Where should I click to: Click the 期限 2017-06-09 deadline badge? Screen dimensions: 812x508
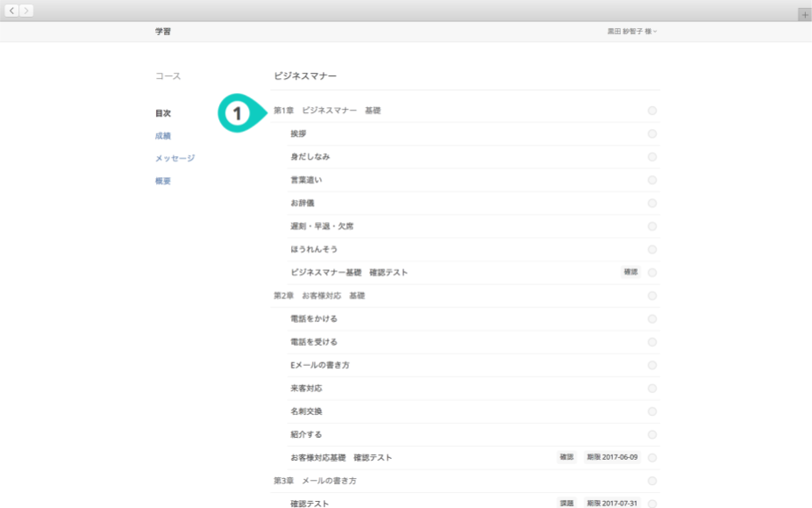point(612,457)
